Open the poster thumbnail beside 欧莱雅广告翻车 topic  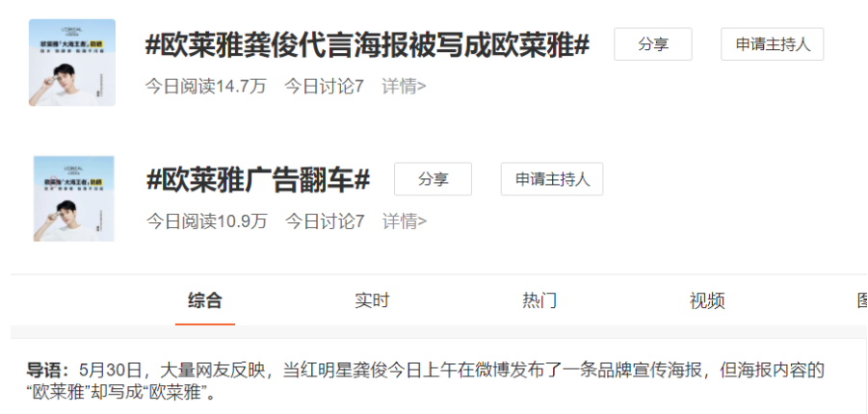tap(73, 198)
